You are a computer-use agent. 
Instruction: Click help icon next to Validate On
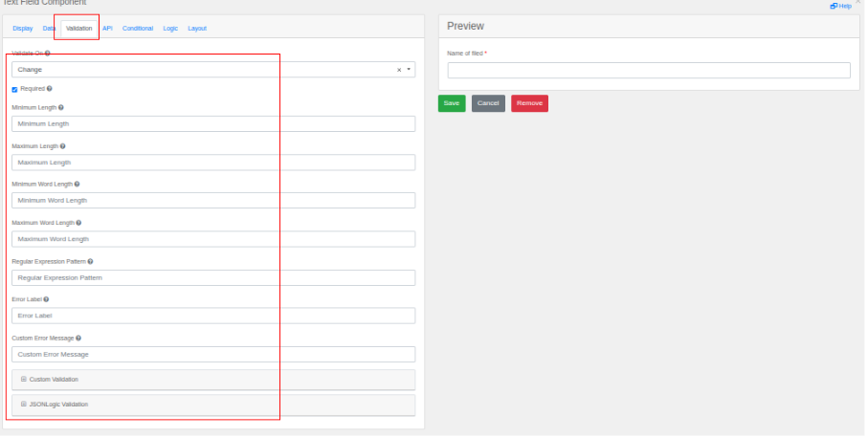tap(47, 54)
